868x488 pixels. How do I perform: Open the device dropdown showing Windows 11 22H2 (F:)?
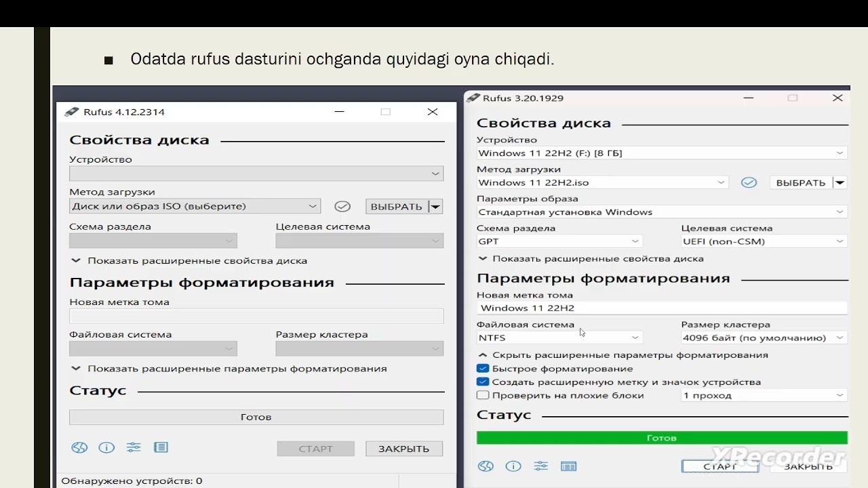pos(662,153)
